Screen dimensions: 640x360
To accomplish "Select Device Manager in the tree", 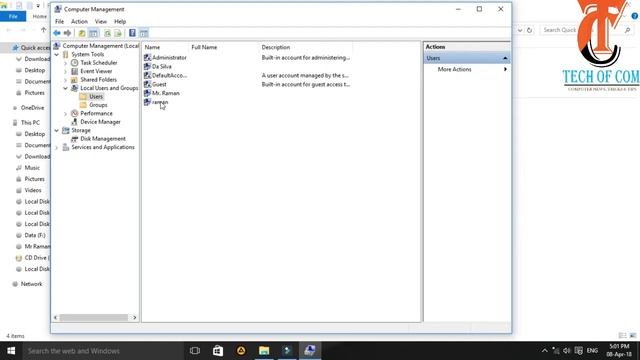I will point(100,122).
